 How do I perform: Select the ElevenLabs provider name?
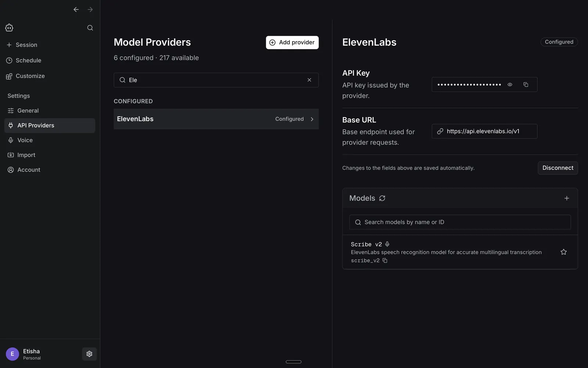point(135,119)
